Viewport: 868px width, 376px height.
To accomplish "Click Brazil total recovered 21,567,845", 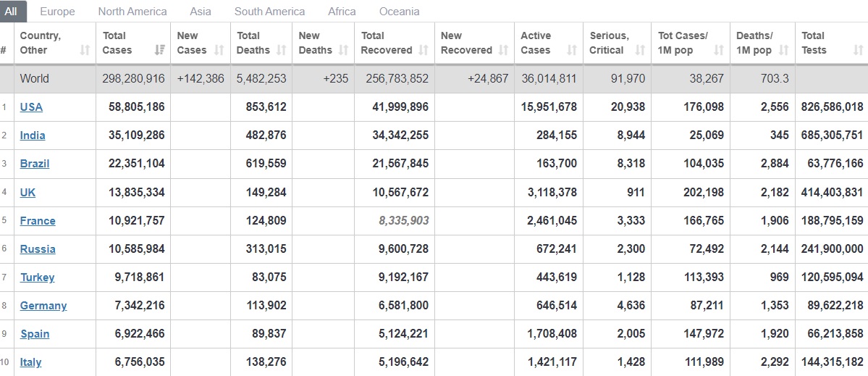I will point(400,164).
